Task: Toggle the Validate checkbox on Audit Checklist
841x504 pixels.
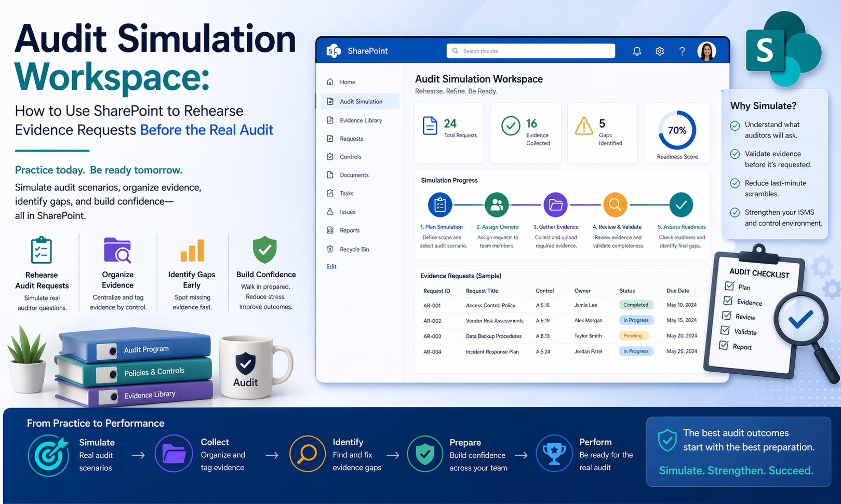Action: click(725, 330)
